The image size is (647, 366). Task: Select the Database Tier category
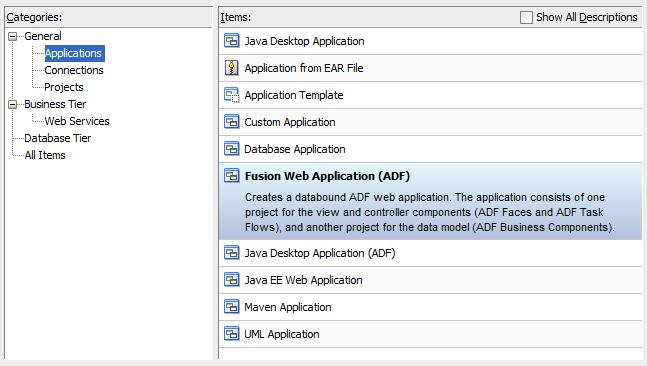pyautogui.click(x=58, y=138)
